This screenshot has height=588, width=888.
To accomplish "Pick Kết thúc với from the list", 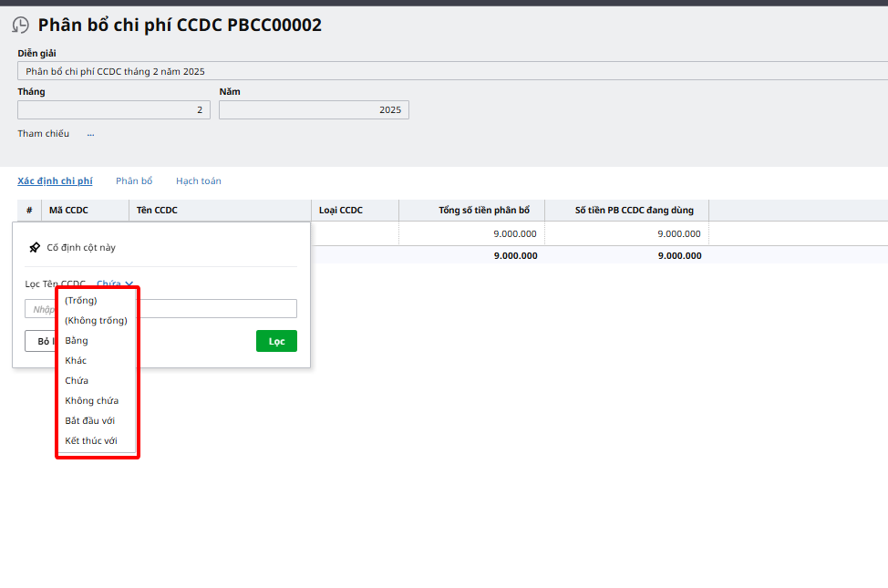I will coord(91,440).
